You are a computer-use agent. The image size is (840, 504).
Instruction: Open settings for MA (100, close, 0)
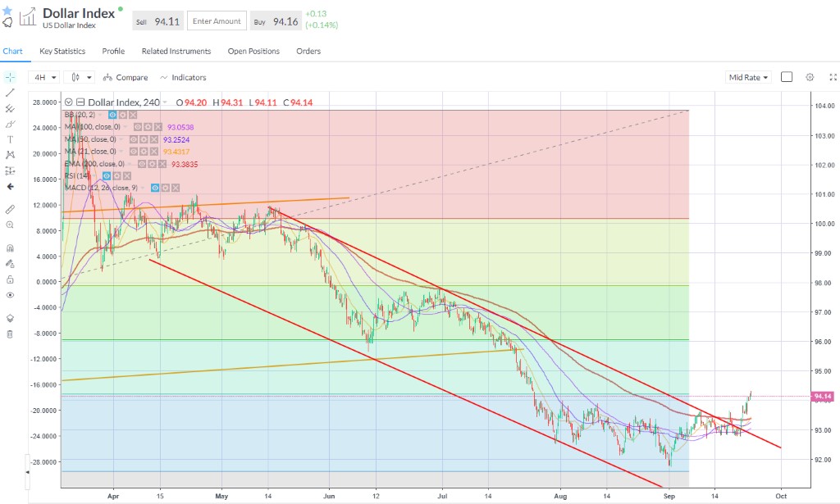click(148, 127)
